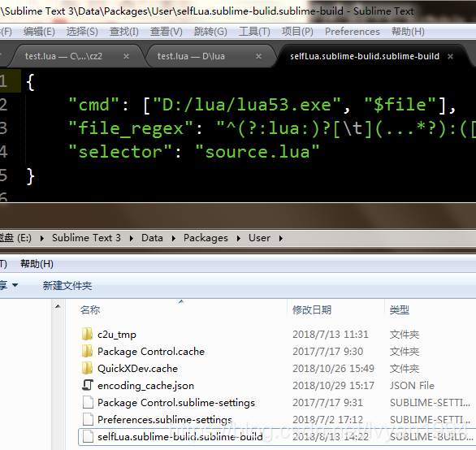Click the 2018/7/13 11:31 date cell
476x450 pixels.
point(331,335)
